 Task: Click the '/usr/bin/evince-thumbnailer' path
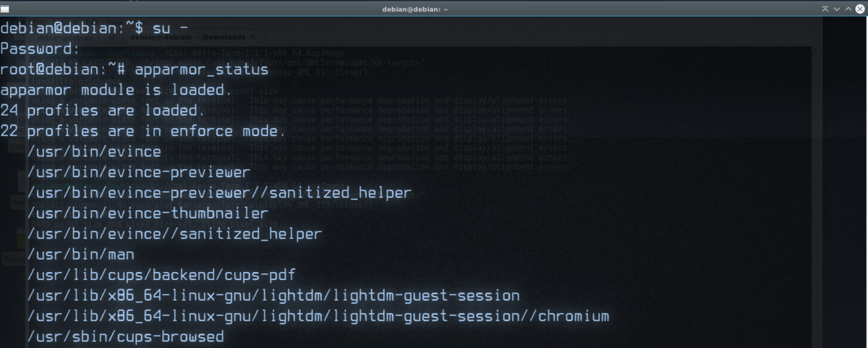pos(148,213)
